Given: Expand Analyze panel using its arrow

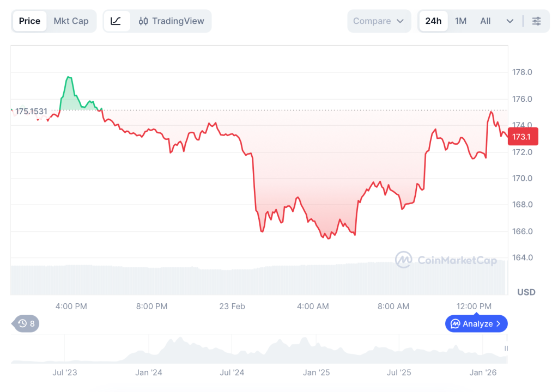Looking at the screenshot, I should pyautogui.click(x=498, y=324).
